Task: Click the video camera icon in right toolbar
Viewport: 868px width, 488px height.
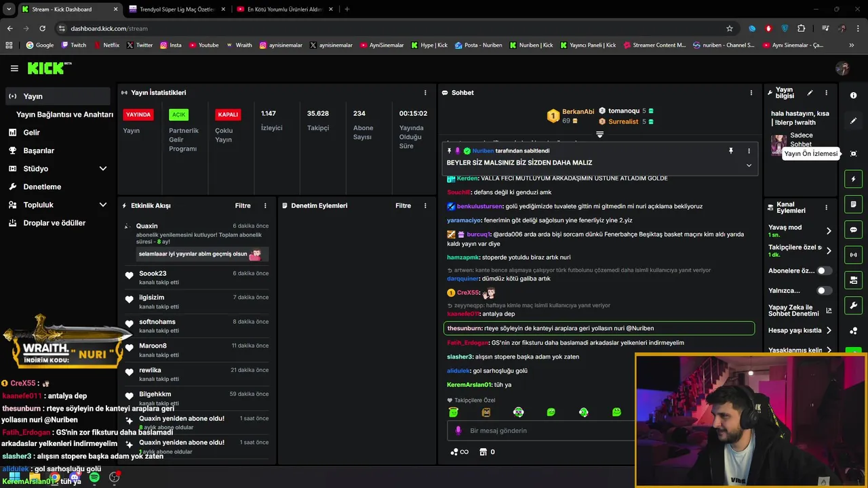Action: [853, 280]
